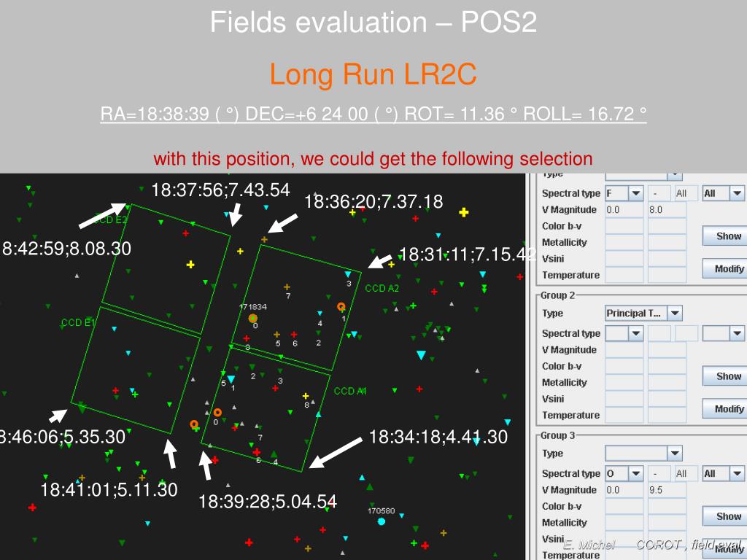Select the cyan circle star labeled 170580

click(381, 521)
